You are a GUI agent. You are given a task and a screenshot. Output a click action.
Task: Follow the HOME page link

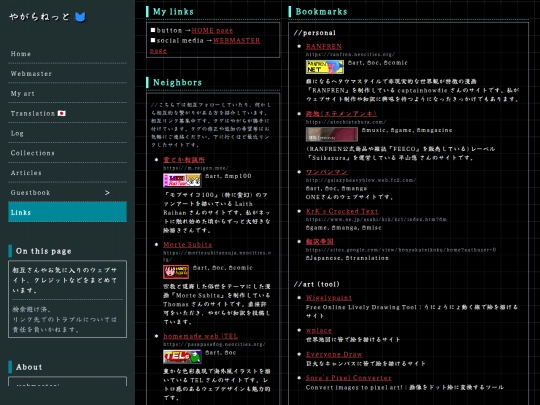pyautogui.click(x=212, y=30)
